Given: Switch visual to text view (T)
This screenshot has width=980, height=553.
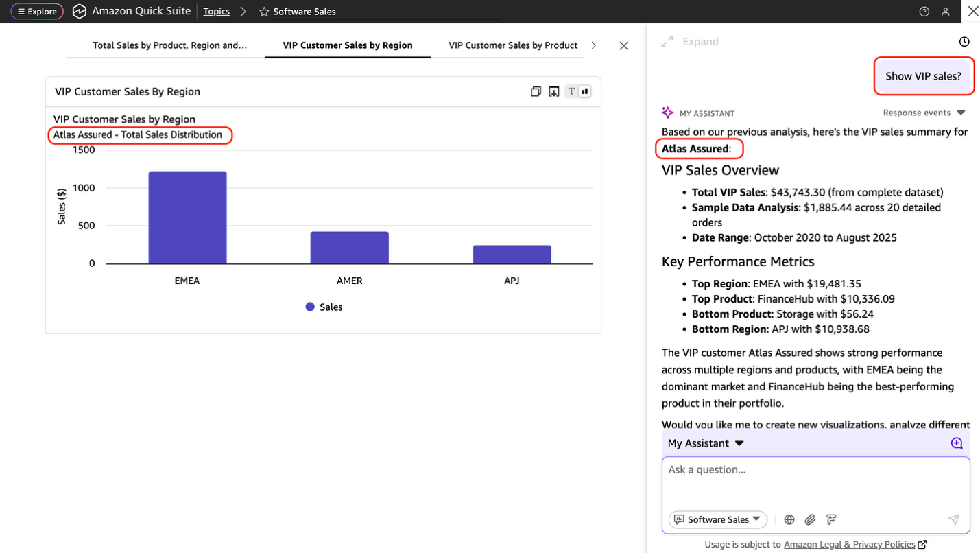Looking at the screenshot, I should click(x=571, y=91).
